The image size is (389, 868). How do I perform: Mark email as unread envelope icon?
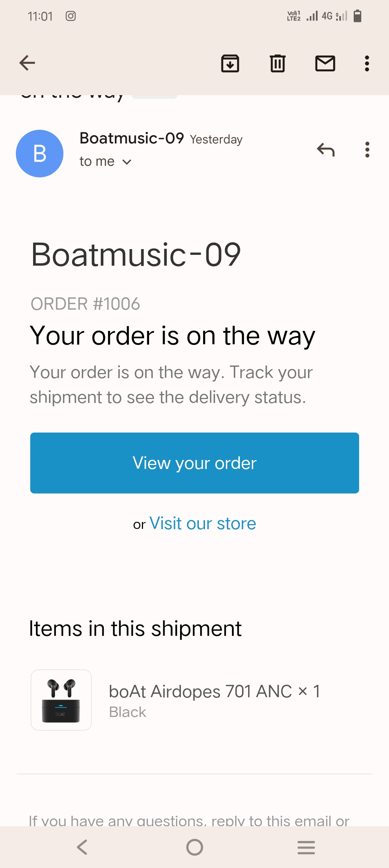click(x=325, y=63)
